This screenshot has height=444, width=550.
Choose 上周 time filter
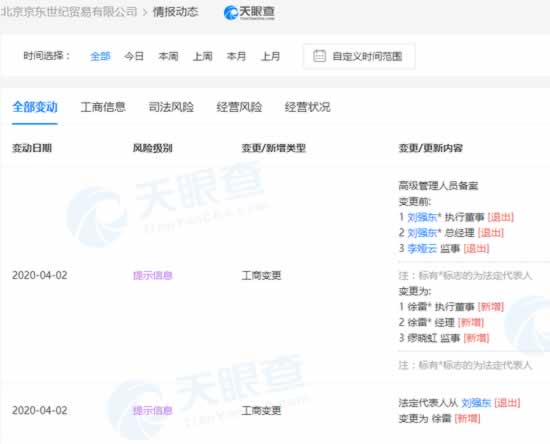(202, 56)
